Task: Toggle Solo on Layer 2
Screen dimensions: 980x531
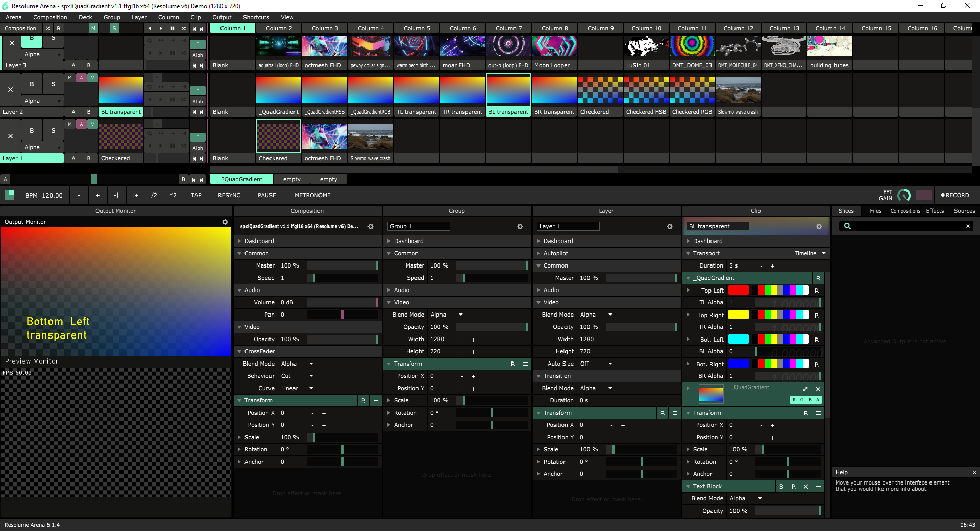Action: tap(53, 85)
